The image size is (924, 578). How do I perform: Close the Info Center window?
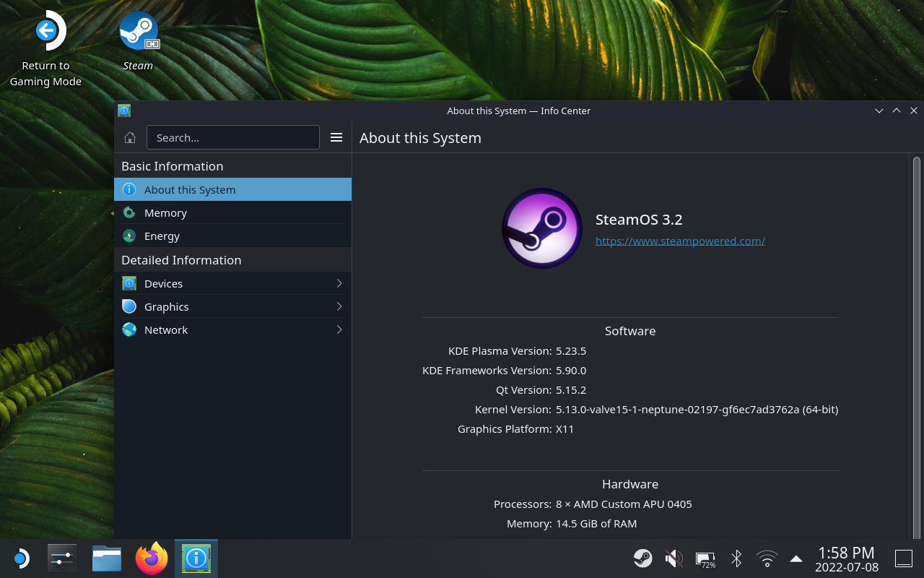914,111
